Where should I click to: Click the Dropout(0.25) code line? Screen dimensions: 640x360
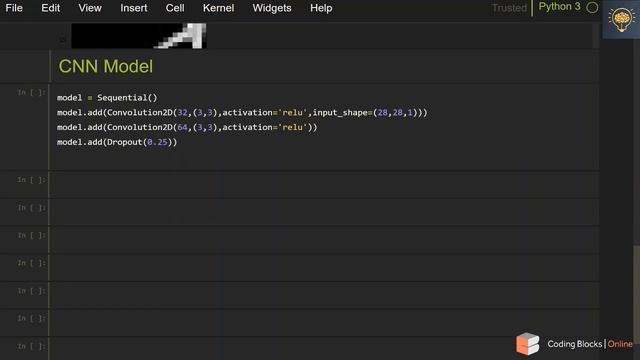coord(117,142)
